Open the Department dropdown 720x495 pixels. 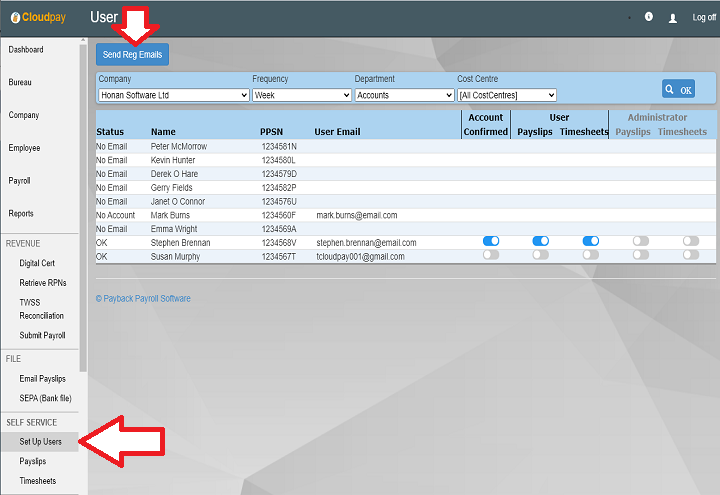tap(404, 95)
